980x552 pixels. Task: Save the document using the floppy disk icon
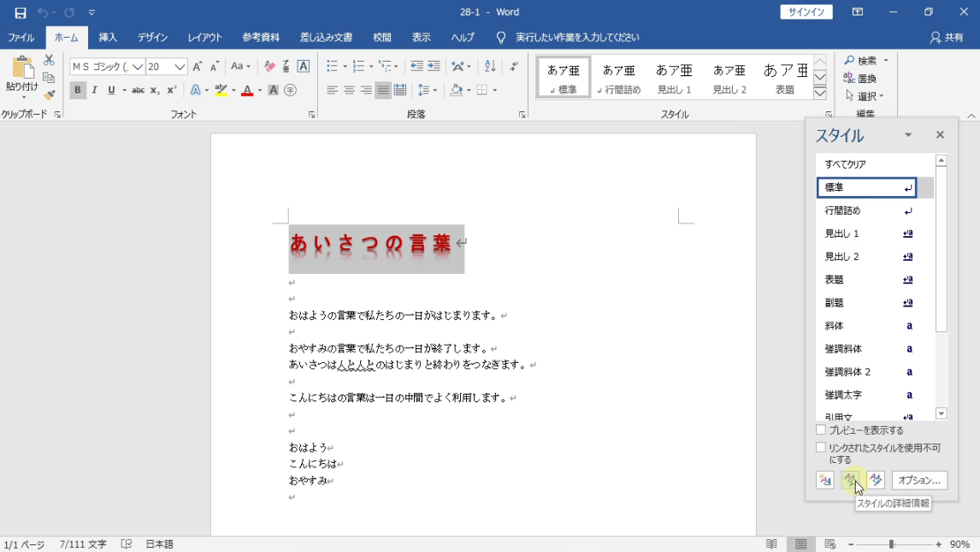[20, 13]
